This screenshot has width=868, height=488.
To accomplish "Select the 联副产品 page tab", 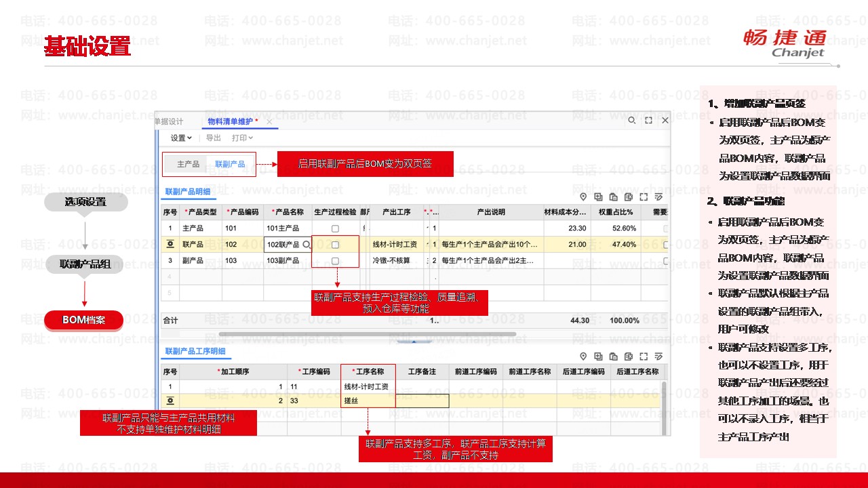I will [230, 164].
